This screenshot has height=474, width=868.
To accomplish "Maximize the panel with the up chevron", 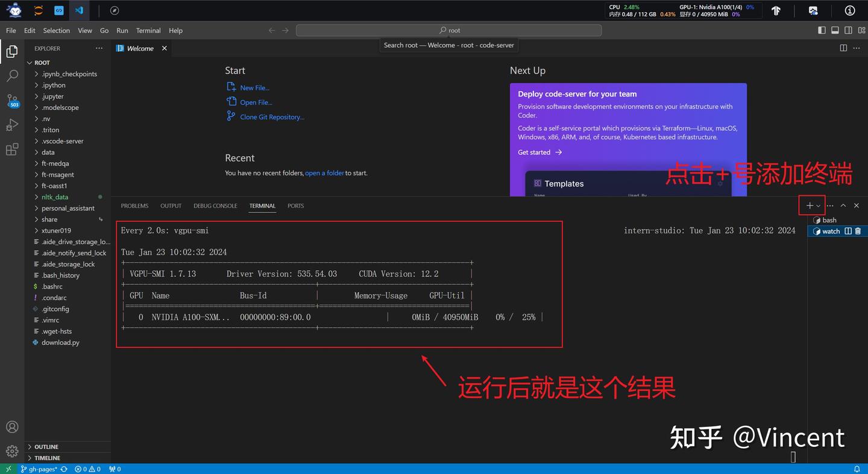I will click(843, 206).
